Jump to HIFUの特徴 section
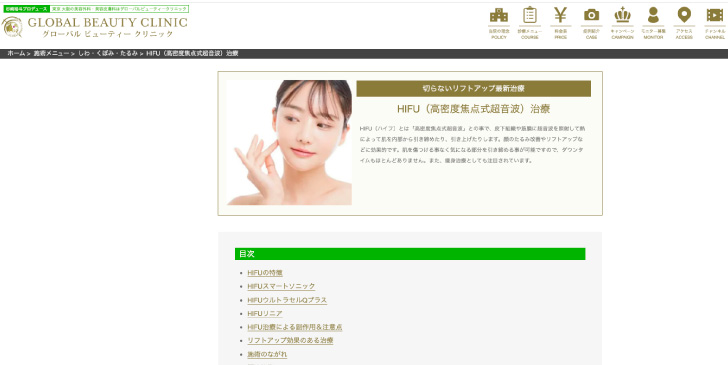The height and width of the screenshot is (365, 728). [265, 273]
